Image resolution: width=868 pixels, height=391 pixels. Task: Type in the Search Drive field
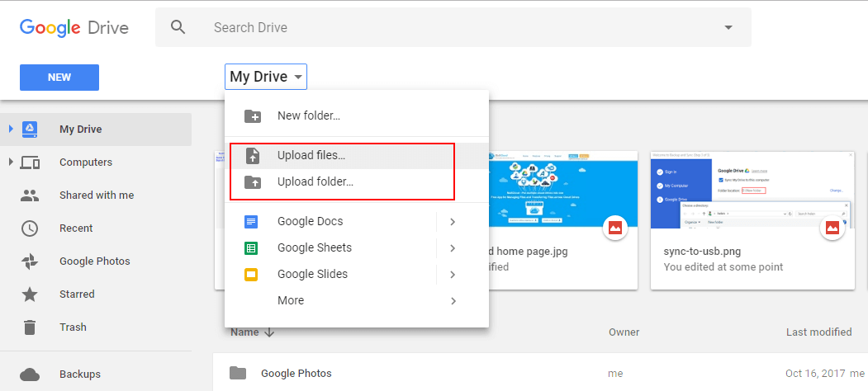pos(454,27)
